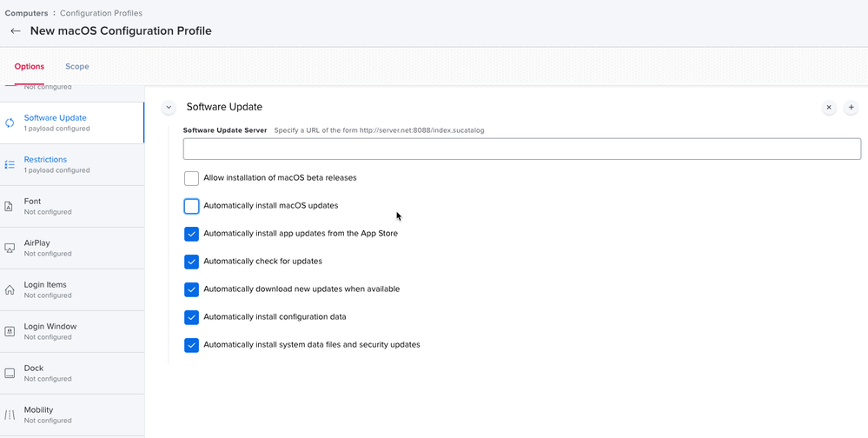Add another Software Update payload with plus

pos(851,108)
